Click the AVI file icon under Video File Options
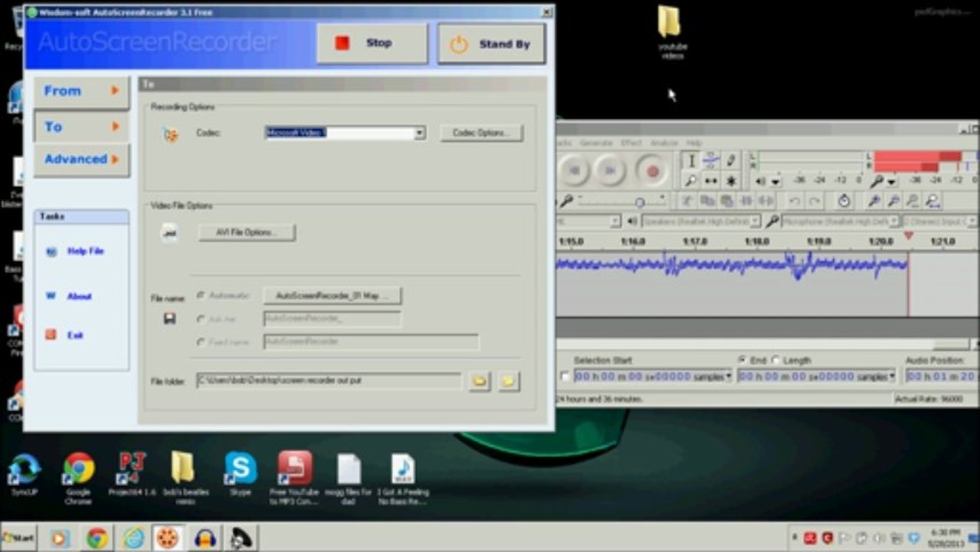 click(x=169, y=233)
